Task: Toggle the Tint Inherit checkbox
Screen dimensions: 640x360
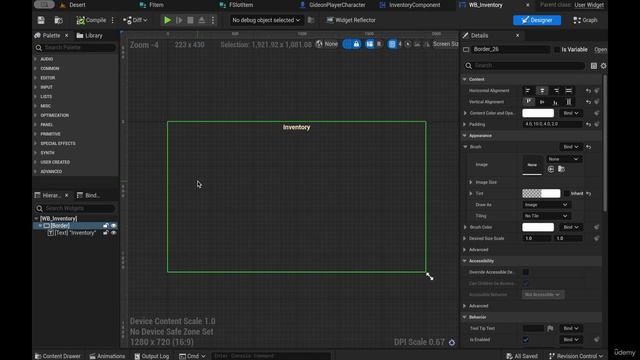Action: click(x=567, y=193)
